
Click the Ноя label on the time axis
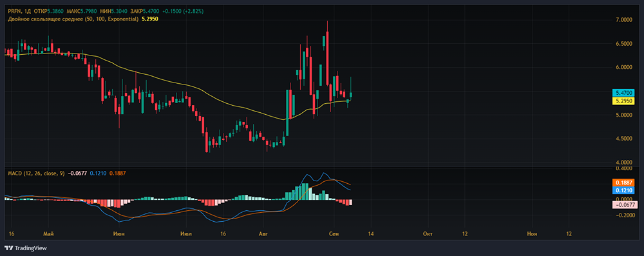[x=532, y=234]
